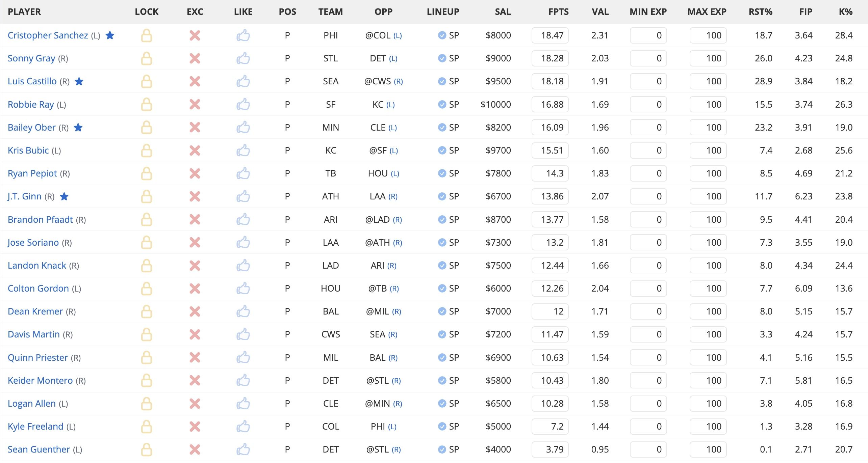Exclude Ryan Pepiot using the X icon
The width and height of the screenshot is (868, 463).
click(195, 173)
